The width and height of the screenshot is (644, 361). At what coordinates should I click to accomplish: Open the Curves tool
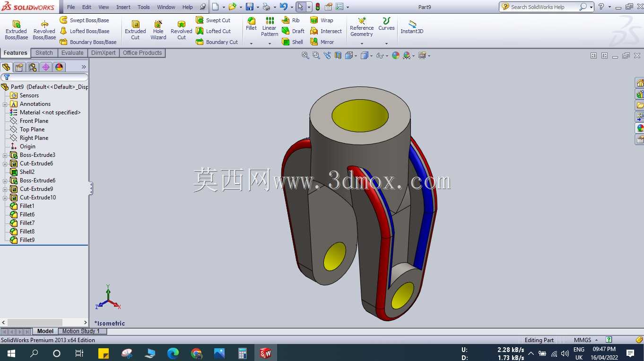click(386, 24)
